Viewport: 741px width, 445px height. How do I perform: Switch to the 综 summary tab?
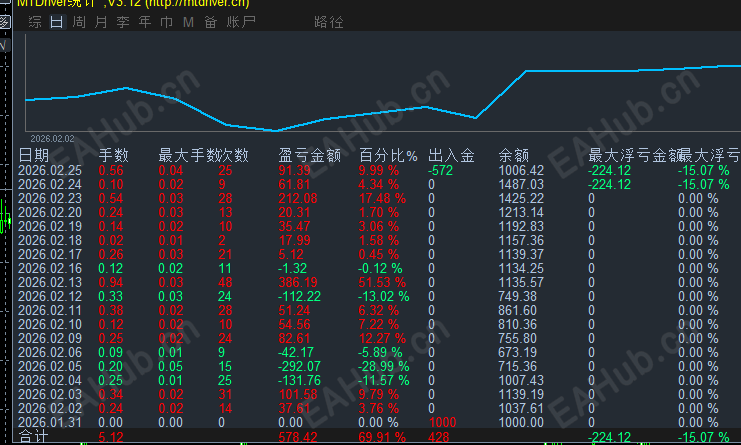tap(35, 22)
